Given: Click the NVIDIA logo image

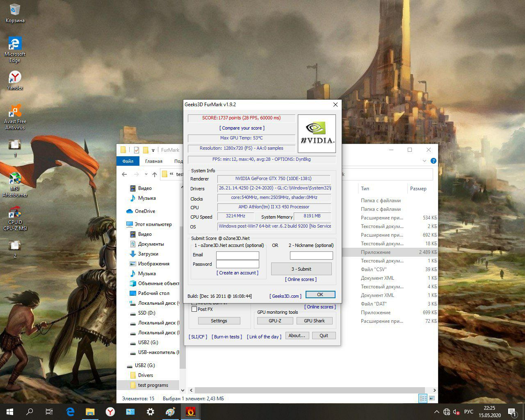Looking at the screenshot, I should pos(317,134).
